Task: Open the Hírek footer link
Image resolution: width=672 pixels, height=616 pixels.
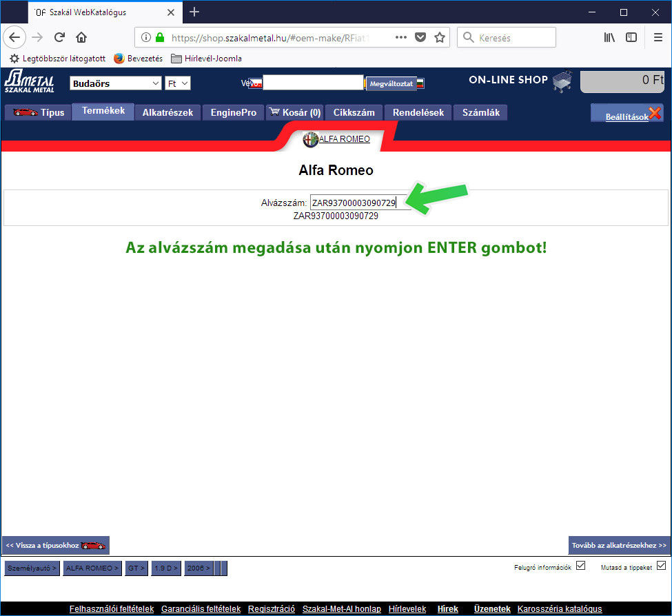Action: pos(448,608)
